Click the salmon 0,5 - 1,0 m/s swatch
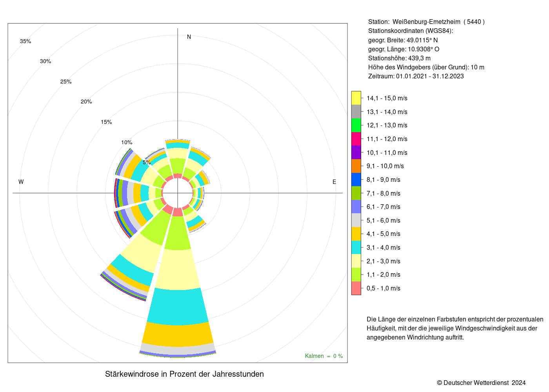 click(356, 288)
